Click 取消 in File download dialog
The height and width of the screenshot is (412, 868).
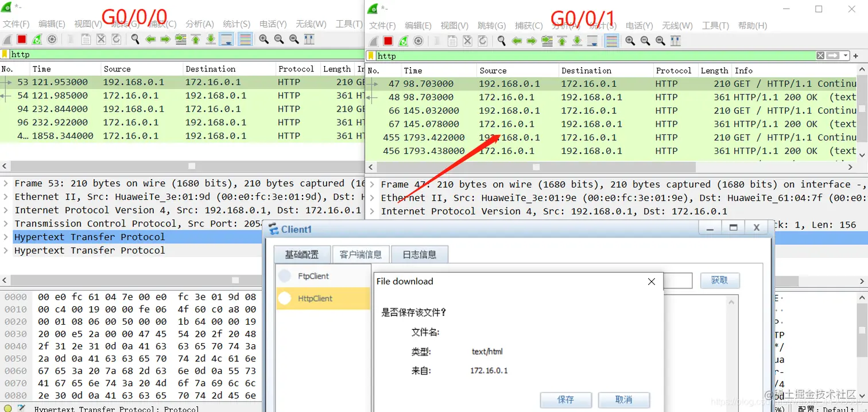pyautogui.click(x=624, y=400)
